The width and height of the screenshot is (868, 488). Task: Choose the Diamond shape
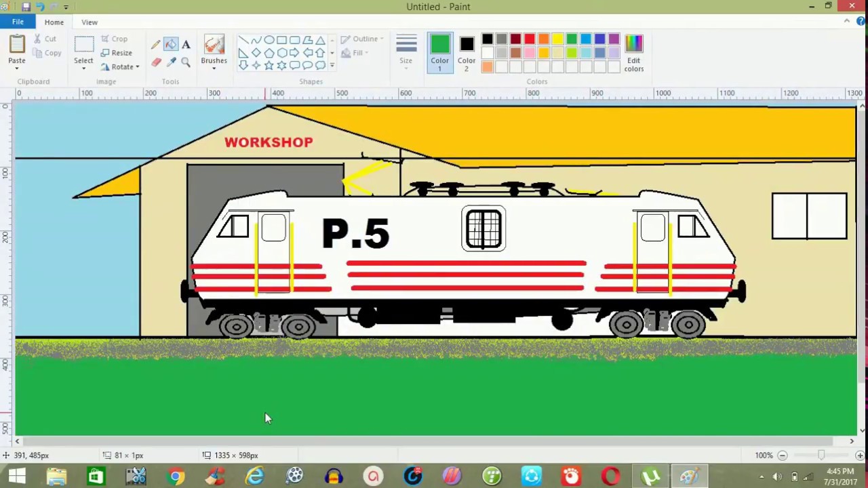(256, 53)
